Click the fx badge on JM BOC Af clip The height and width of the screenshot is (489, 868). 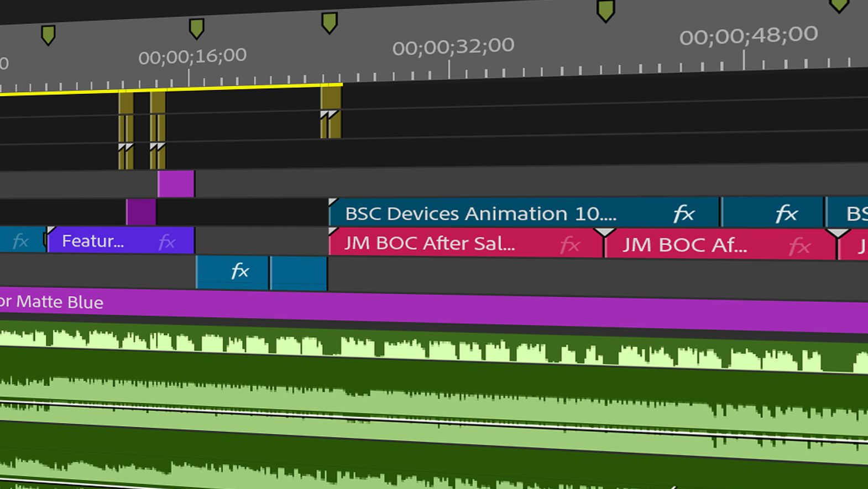(799, 246)
